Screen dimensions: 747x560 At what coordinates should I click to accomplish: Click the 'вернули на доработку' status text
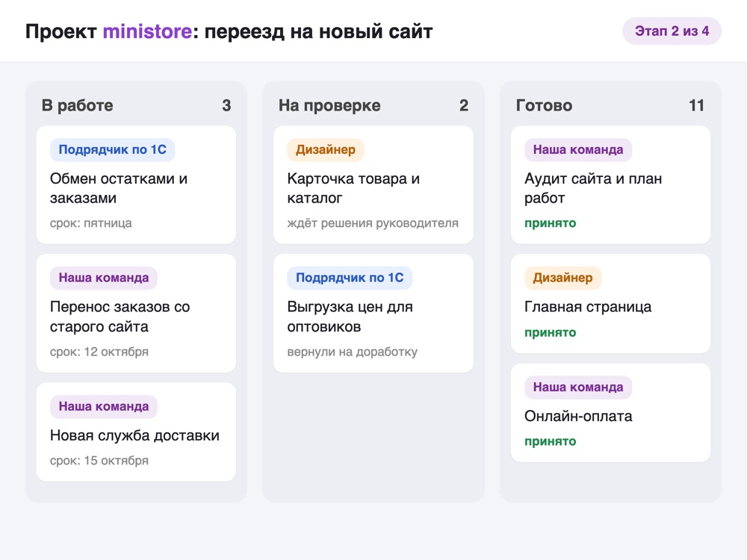coord(352,352)
